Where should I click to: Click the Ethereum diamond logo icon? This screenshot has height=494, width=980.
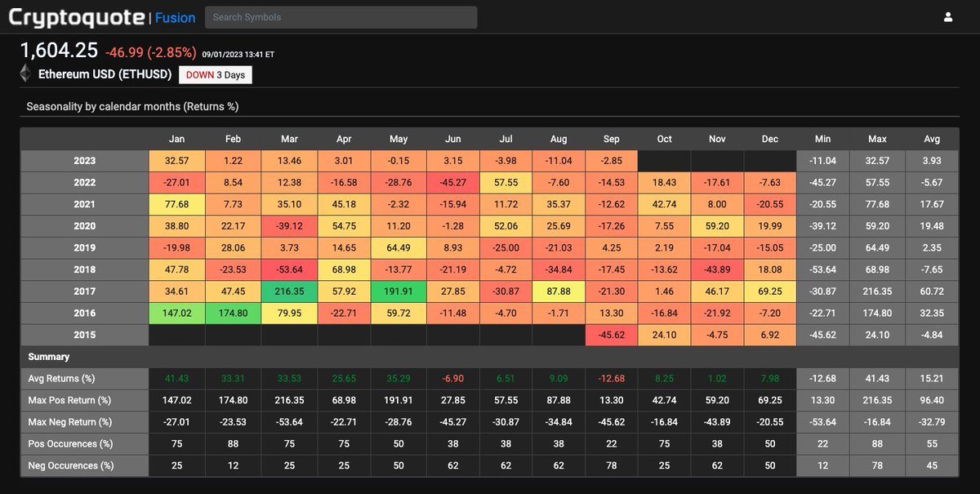(25, 74)
